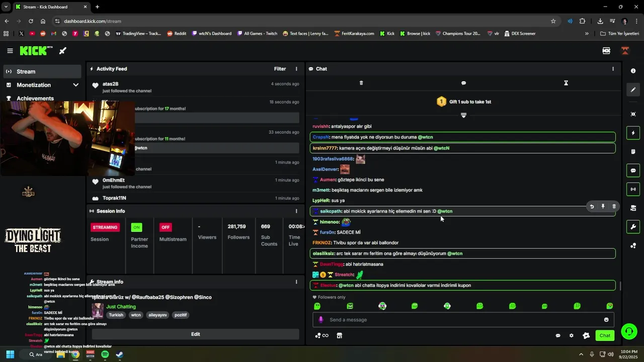Click the alleyayını tag
This screenshot has height=362, width=644.
(x=157, y=315)
